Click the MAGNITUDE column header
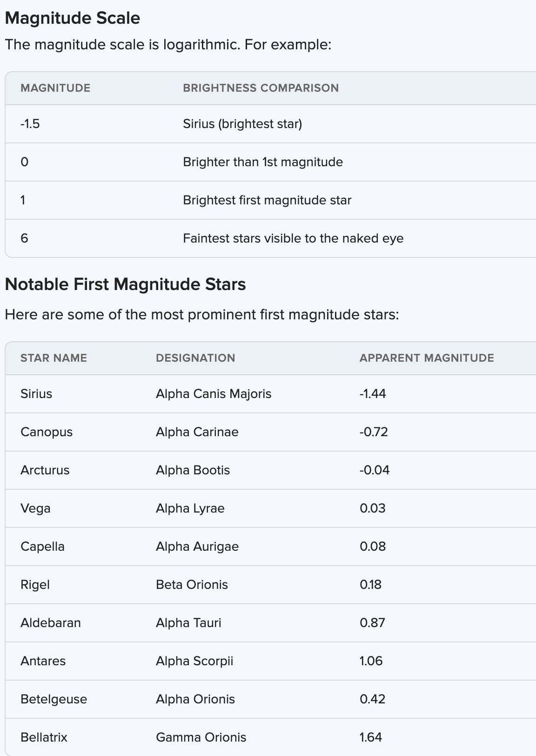Image resolution: width=536 pixels, height=756 pixels. [x=55, y=88]
